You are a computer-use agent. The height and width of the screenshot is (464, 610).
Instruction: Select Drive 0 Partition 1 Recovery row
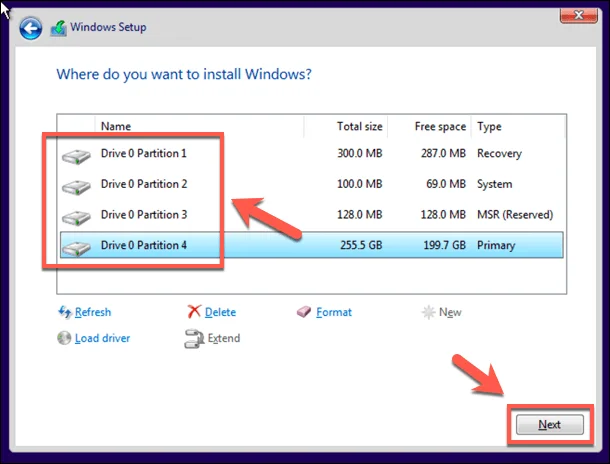click(310, 154)
